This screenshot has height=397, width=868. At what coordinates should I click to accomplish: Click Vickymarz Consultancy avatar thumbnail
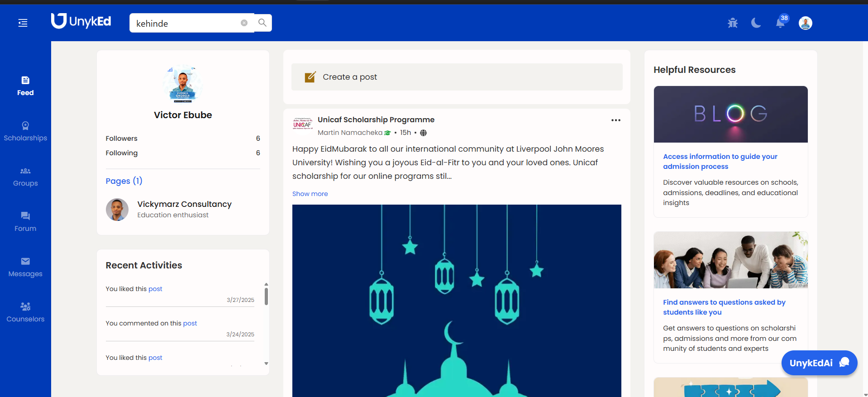point(117,210)
